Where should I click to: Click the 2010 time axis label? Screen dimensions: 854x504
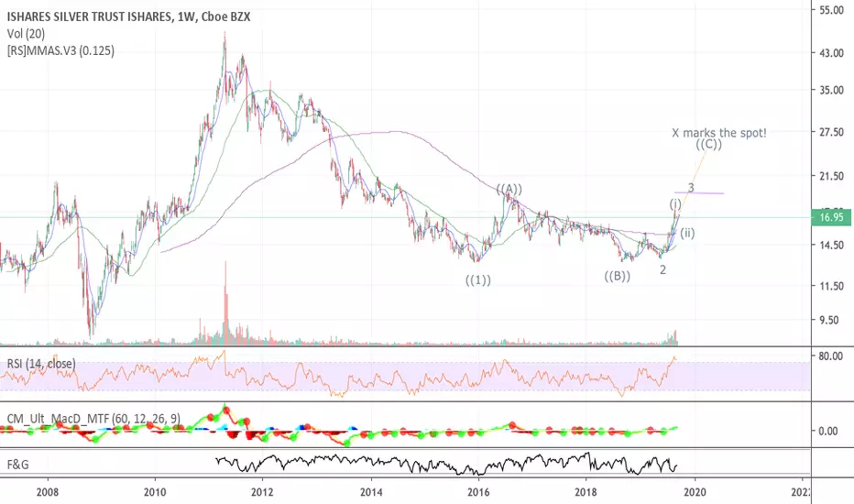pyautogui.click(x=155, y=493)
